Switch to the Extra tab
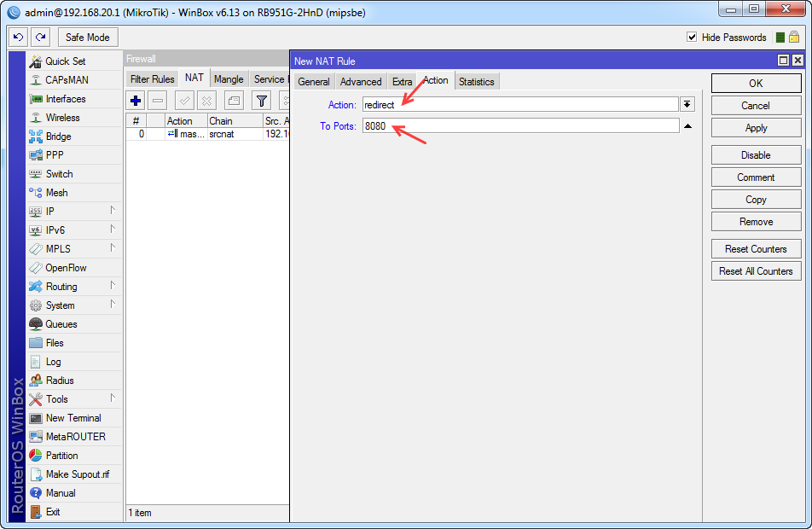This screenshot has width=812, height=529. (403, 82)
